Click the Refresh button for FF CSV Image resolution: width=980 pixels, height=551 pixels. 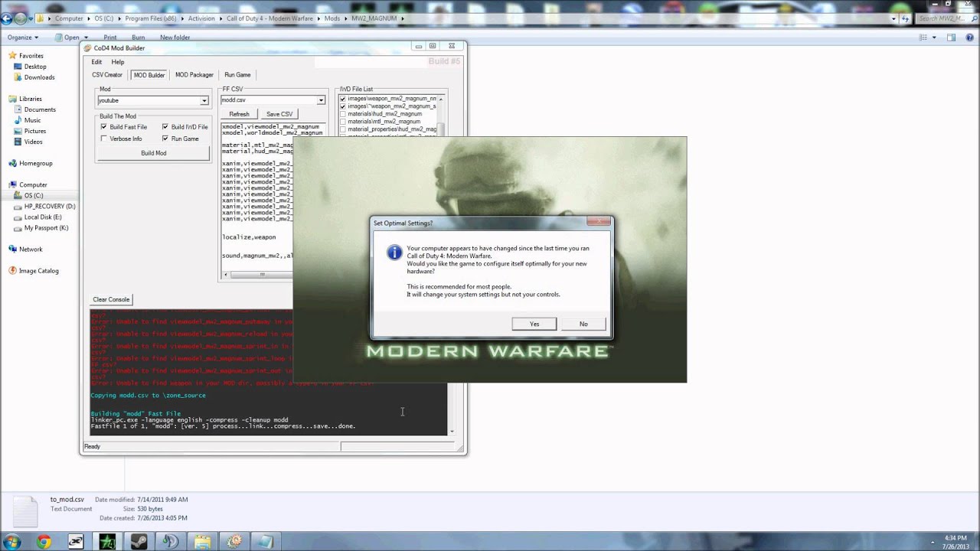pos(239,114)
